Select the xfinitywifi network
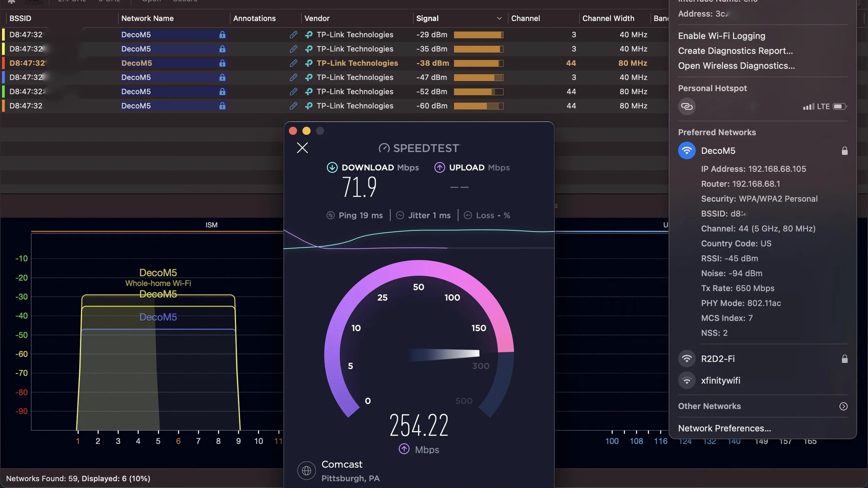Image resolution: width=868 pixels, height=488 pixels. click(720, 380)
